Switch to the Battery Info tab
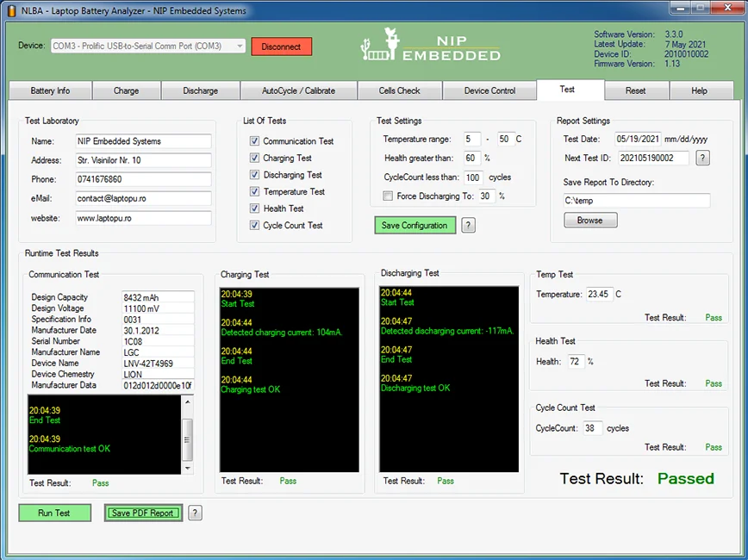The image size is (748, 560). tap(50, 90)
